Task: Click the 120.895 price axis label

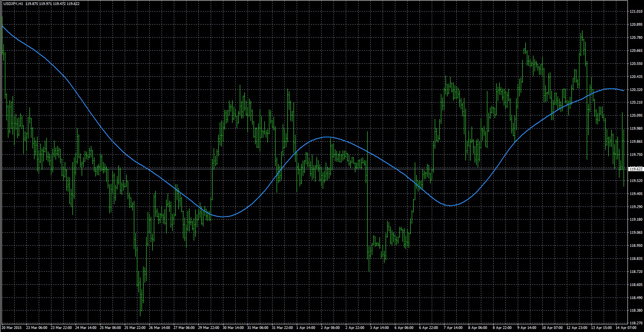Action: point(636,25)
